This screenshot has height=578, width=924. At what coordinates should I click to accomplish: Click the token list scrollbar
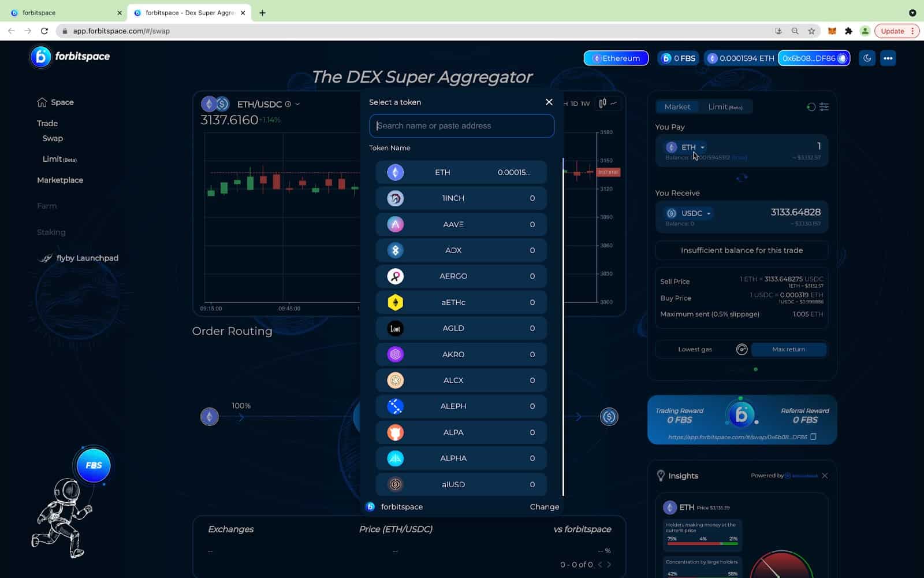(x=563, y=327)
